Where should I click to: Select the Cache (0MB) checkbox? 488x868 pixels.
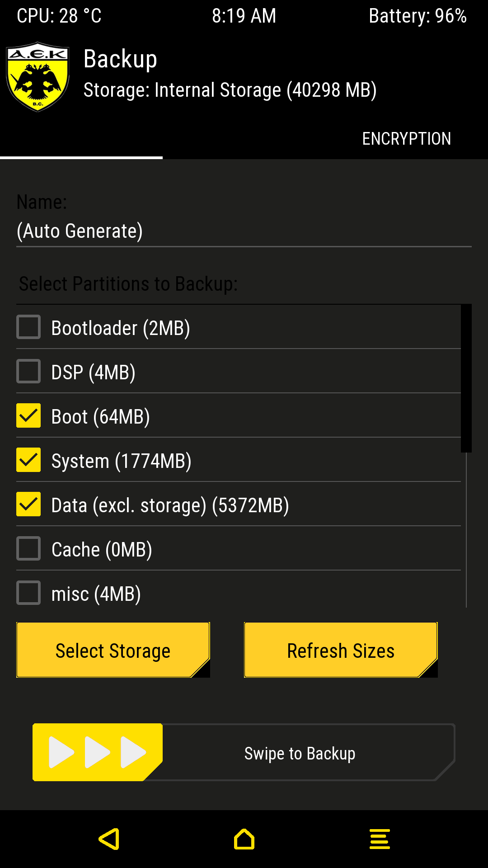pos(28,548)
